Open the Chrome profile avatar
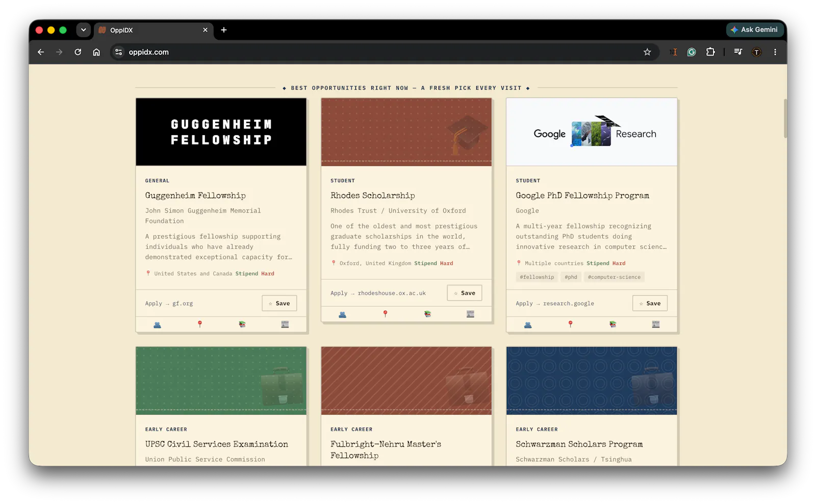Screen dimensions: 816x504 (x=757, y=52)
